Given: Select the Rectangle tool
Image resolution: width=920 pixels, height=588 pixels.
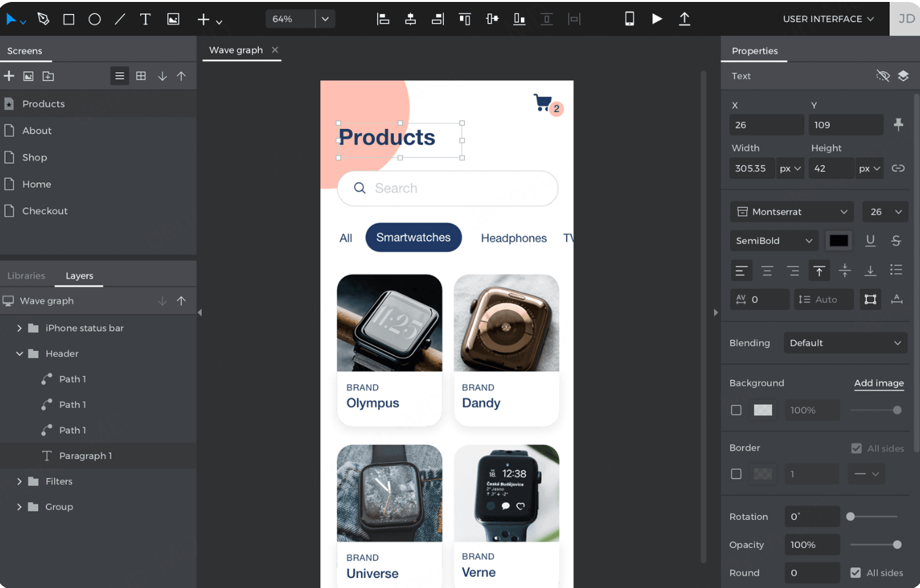Looking at the screenshot, I should [x=68, y=19].
